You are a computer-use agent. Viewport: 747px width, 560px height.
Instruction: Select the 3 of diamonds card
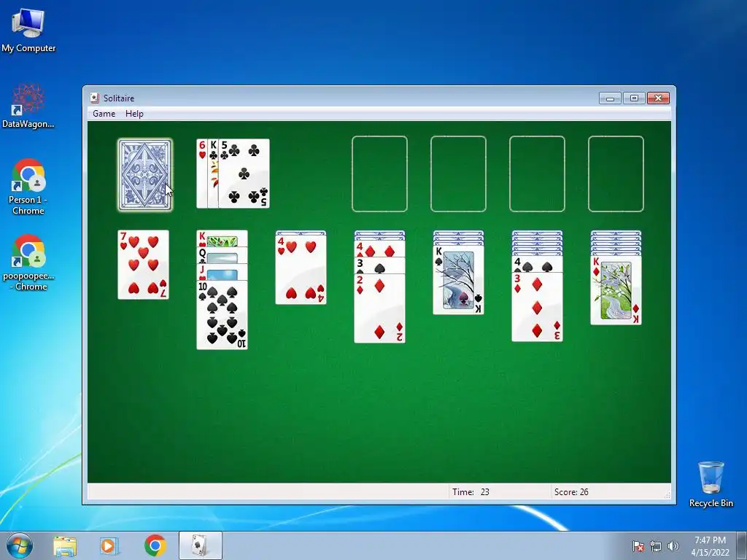538,307
